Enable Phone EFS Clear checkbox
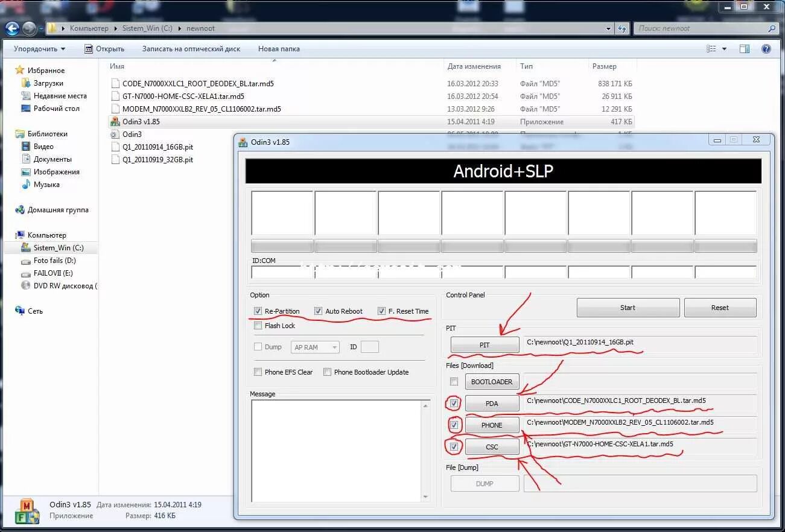Image resolution: width=785 pixels, height=532 pixels. point(258,372)
